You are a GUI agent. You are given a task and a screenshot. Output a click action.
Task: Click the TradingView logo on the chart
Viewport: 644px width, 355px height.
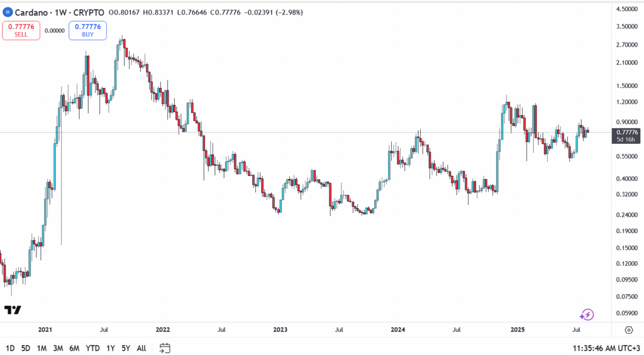(13, 310)
